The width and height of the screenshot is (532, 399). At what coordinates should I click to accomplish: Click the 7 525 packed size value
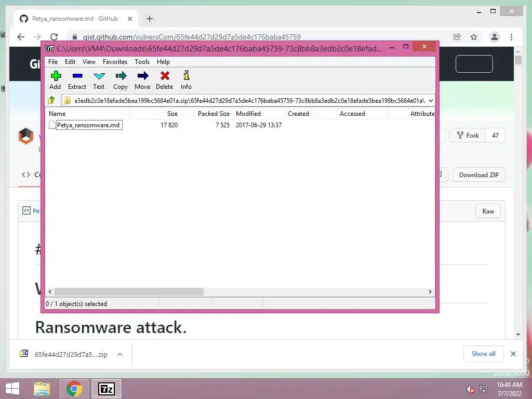pos(222,125)
